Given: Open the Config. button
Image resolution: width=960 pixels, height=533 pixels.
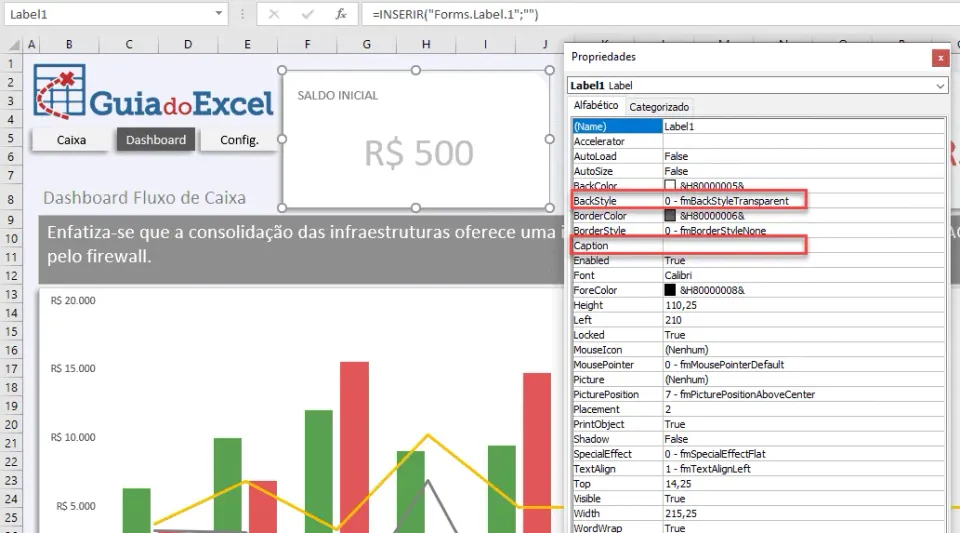Looking at the screenshot, I should 239,140.
